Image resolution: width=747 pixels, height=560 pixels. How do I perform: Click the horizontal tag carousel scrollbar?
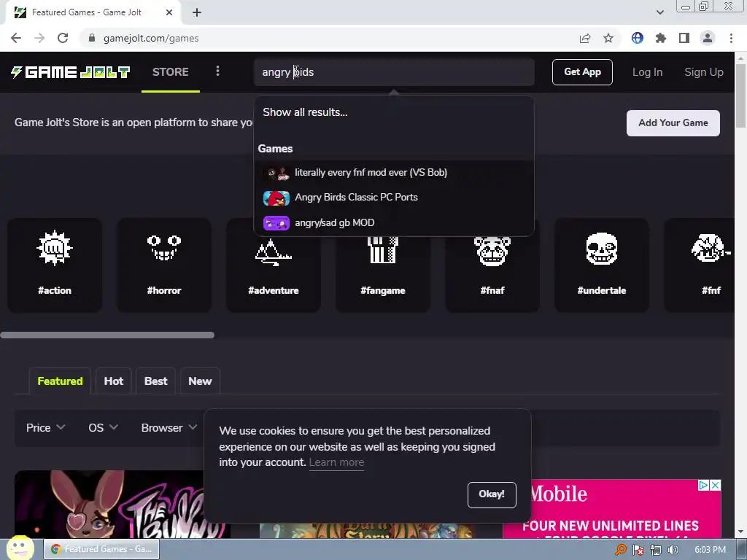[x=107, y=335]
